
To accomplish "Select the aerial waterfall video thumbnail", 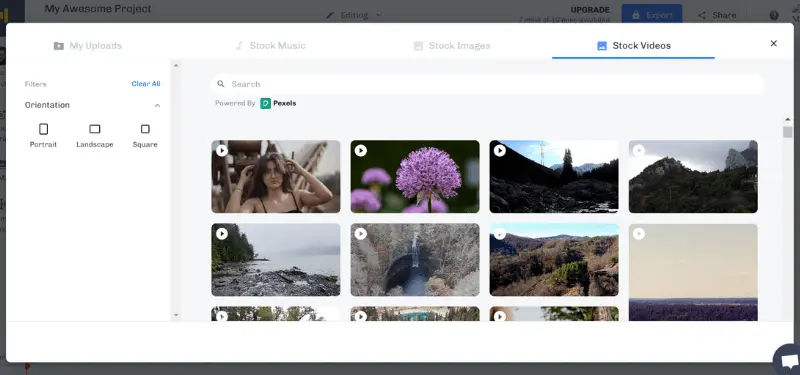I will pyautogui.click(x=415, y=260).
